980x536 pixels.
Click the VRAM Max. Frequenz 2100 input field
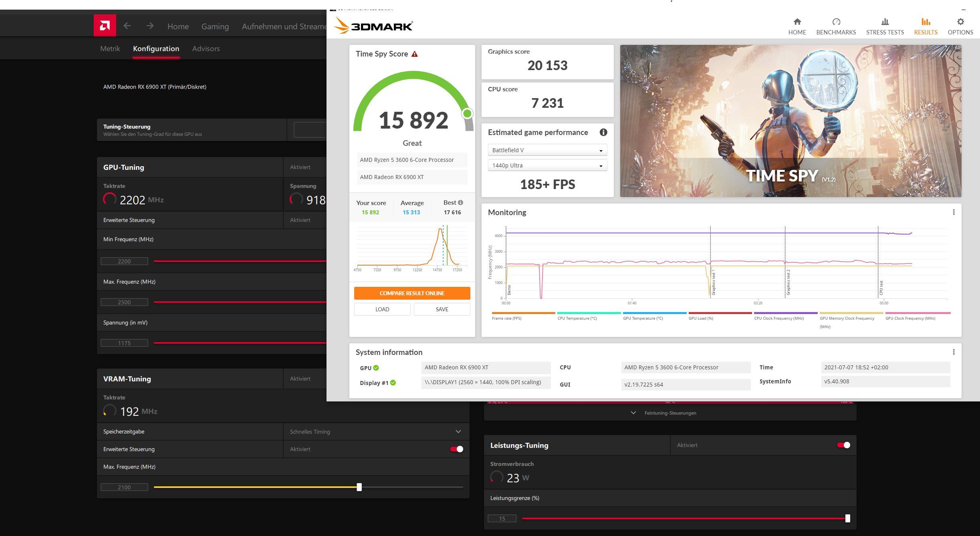pyautogui.click(x=124, y=487)
